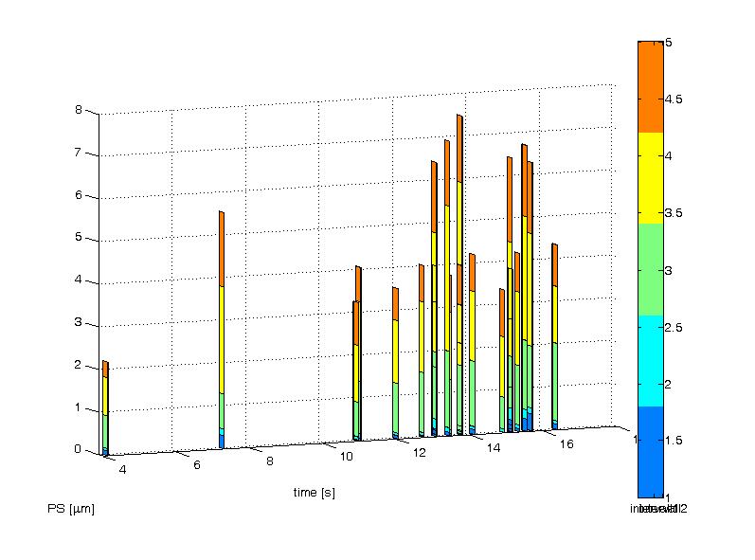Click the 'PS [µm]' axis label

pyautogui.click(x=71, y=509)
